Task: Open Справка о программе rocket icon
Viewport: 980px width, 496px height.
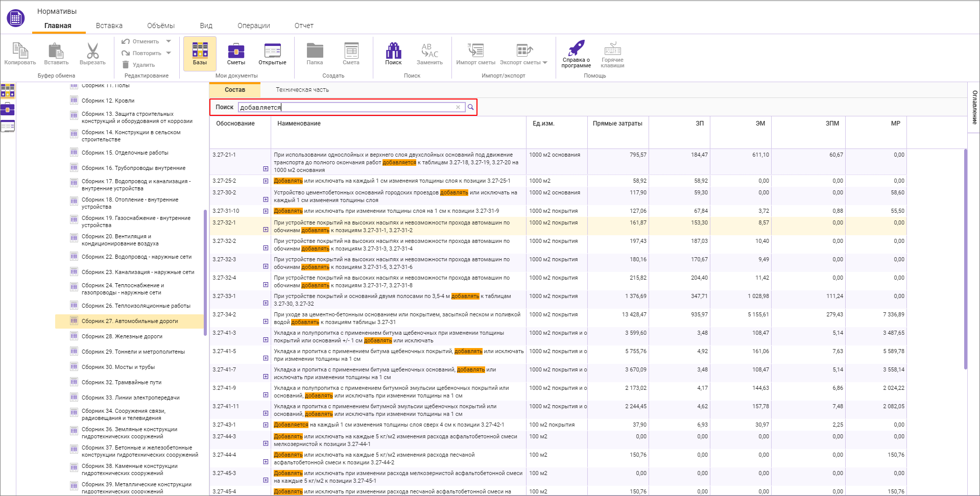Action: 576,48
